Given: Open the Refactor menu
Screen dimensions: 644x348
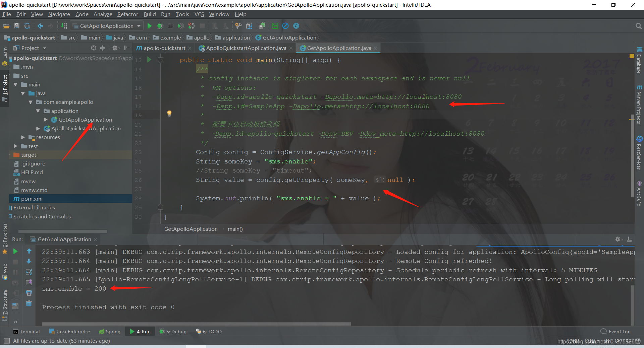Looking at the screenshot, I should click(127, 14).
